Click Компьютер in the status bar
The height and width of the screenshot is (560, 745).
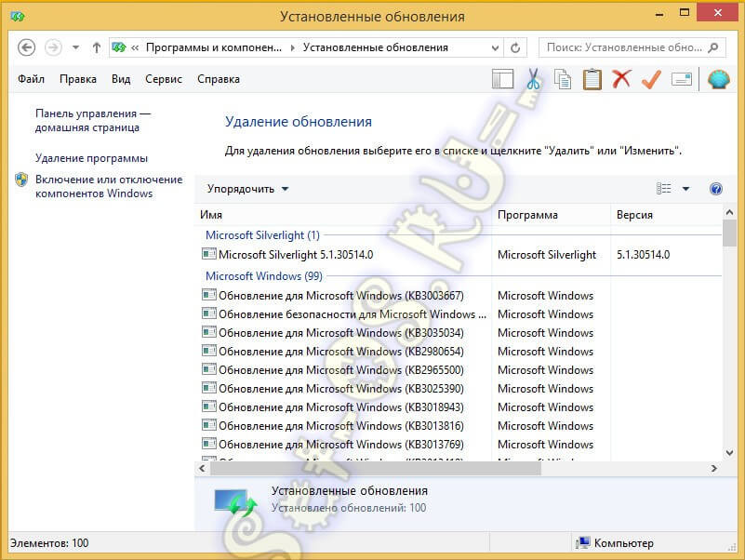pyautogui.click(x=615, y=543)
